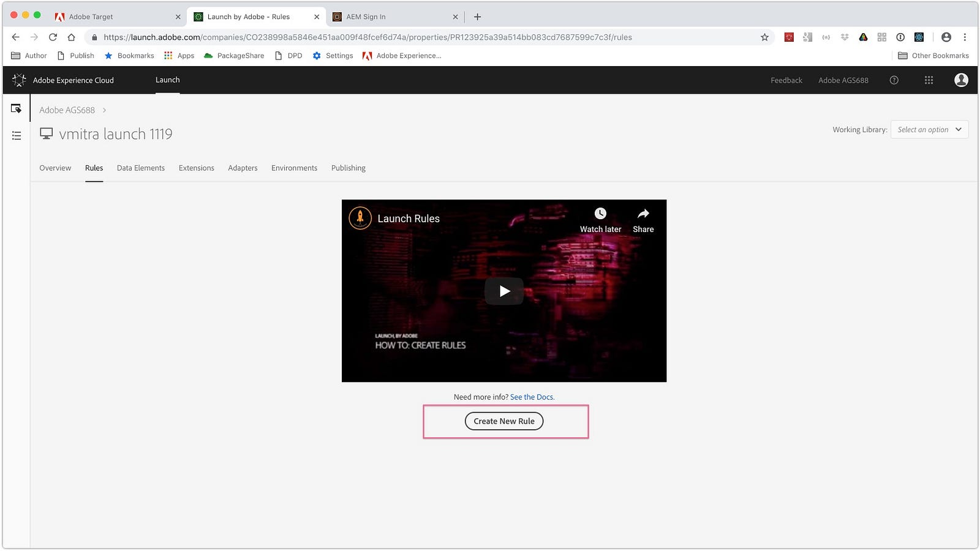Image resolution: width=980 pixels, height=551 pixels.
Task: Play the Launch Rules video
Action: 504,291
